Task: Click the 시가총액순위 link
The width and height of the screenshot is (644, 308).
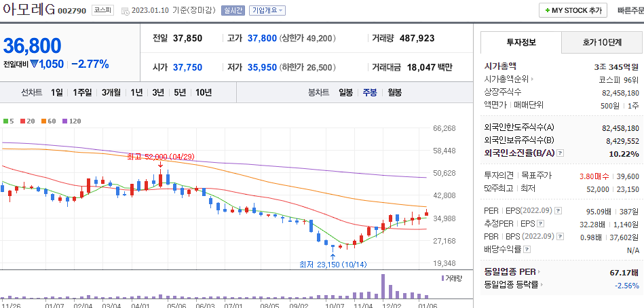Action: pyautogui.click(x=507, y=79)
